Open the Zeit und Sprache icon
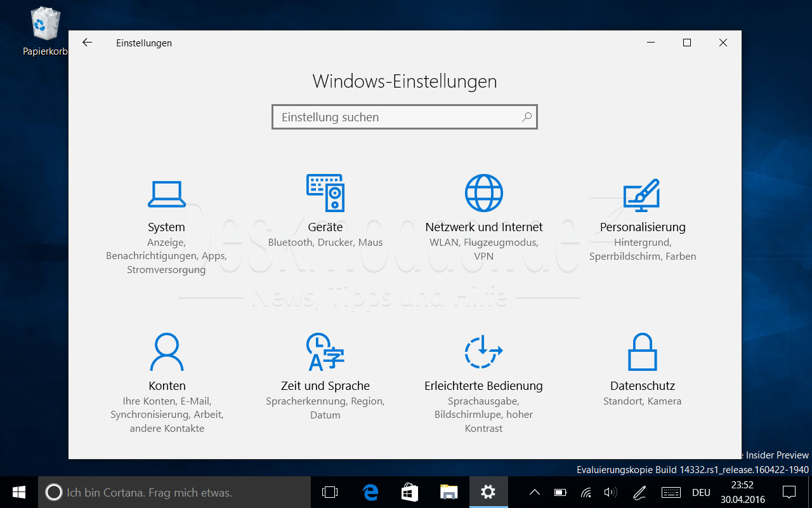The image size is (812, 508). click(x=325, y=351)
